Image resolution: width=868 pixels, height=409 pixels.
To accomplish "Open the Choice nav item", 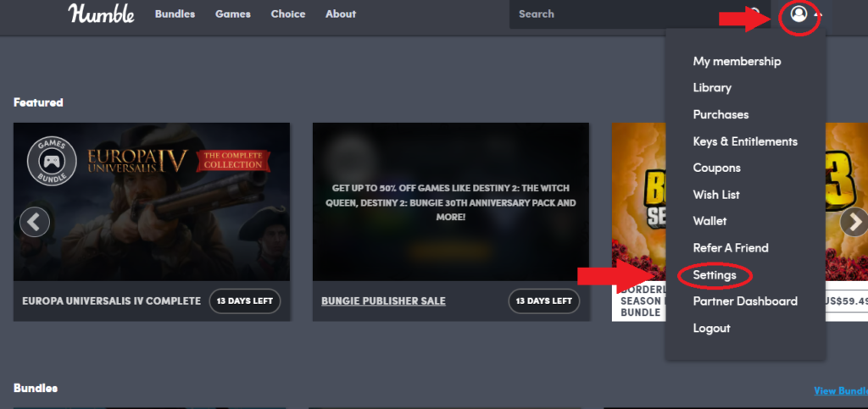I will tap(288, 14).
